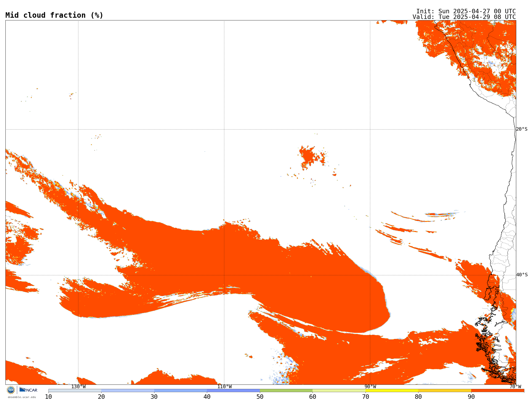Screen dimensions: 532x400
Task: Click the 70-80 yellow colorbar segment
Action: coord(392,391)
